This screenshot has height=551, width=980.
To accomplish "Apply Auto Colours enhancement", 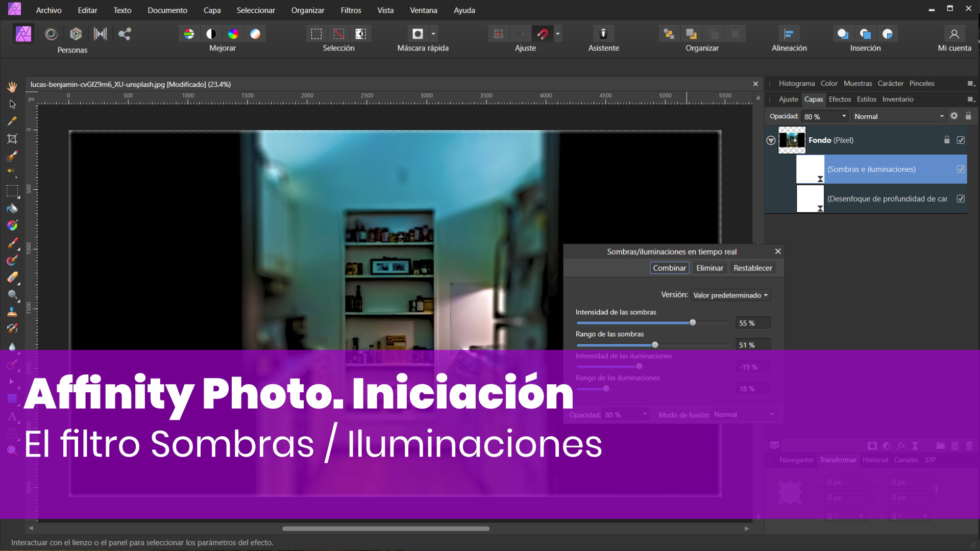I will (x=233, y=34).
